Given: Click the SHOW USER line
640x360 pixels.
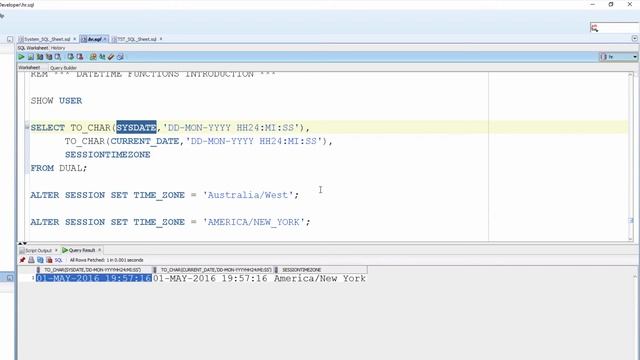Looking at the screenshot, I should pyautogui.click(x=56, y=101).
